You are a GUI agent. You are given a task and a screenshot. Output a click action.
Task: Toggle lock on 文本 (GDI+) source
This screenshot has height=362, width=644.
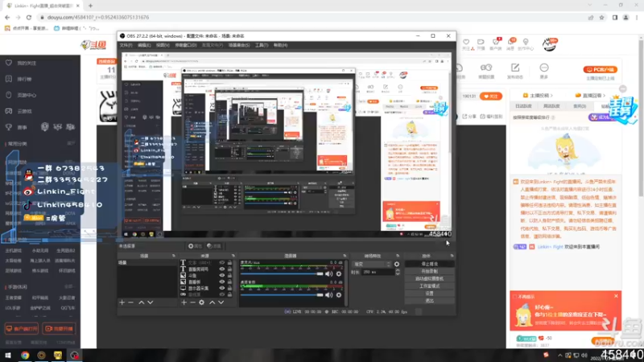point(229,263)
